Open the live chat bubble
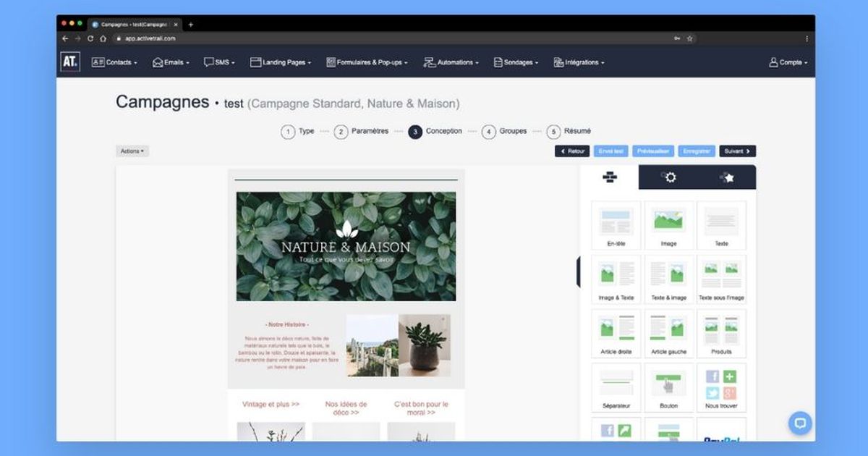868x456 pixels. [800, 423]
